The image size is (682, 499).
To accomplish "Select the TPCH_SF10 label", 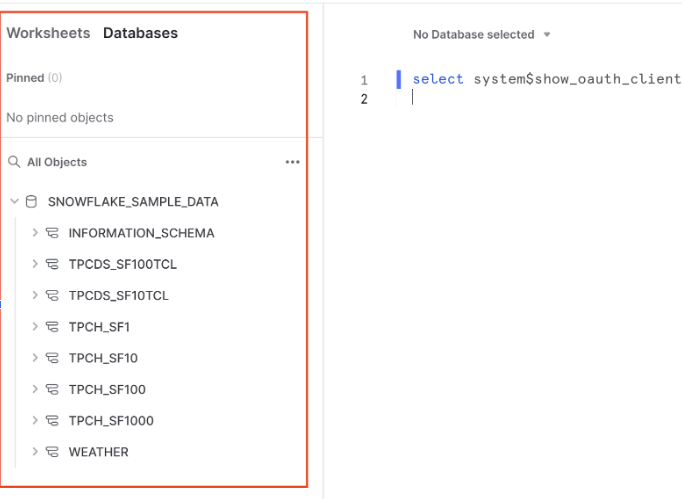I will [x=103, y=358].
